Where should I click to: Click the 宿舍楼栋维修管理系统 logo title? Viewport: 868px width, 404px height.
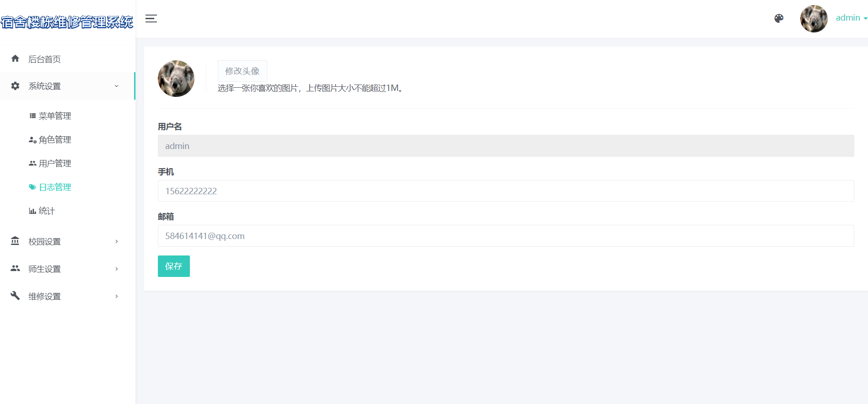point(67,22)
